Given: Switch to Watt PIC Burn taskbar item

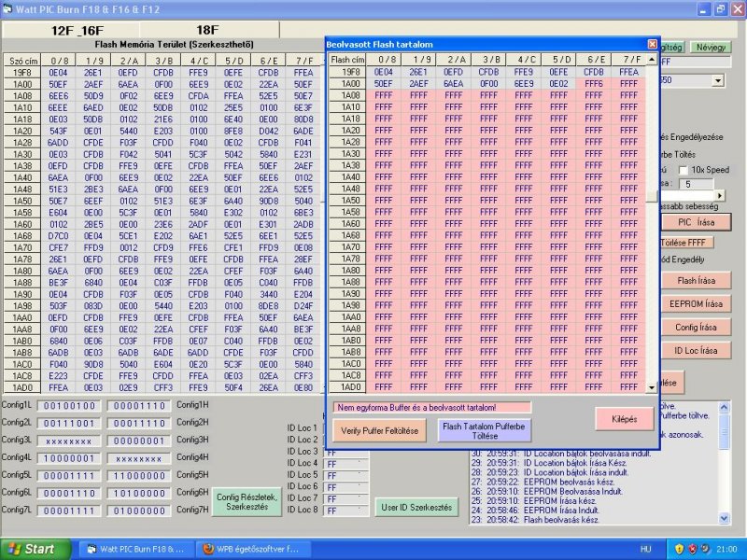Looking at the screenshot, I should pos(135,549).
